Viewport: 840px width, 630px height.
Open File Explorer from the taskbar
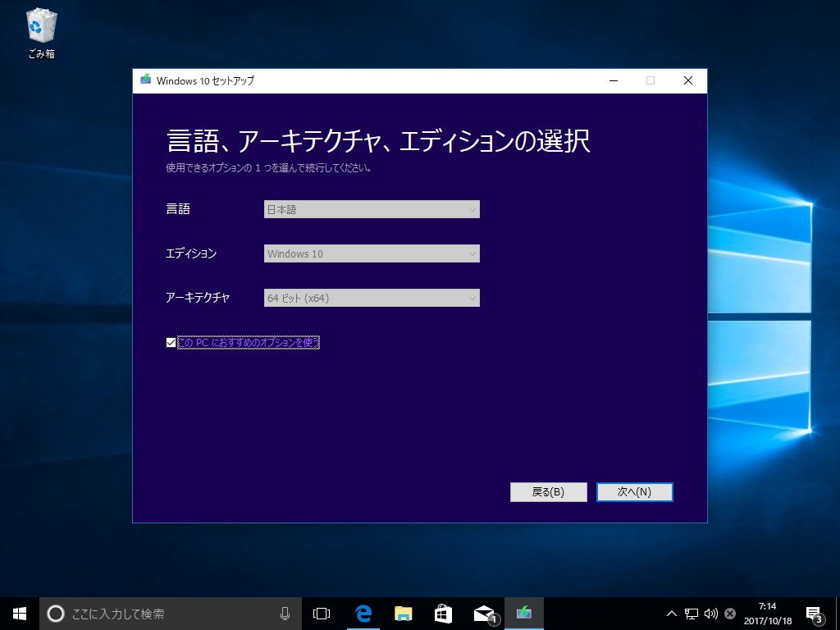pyautogui.click(x=403, y=614)
